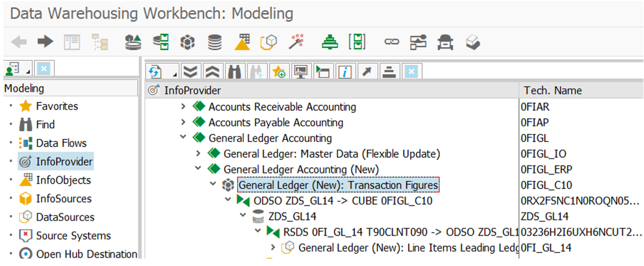Close the InfoProvider tree pane with blue X
The height and width of the screenshot is (266, 644).
click(411, 72)
